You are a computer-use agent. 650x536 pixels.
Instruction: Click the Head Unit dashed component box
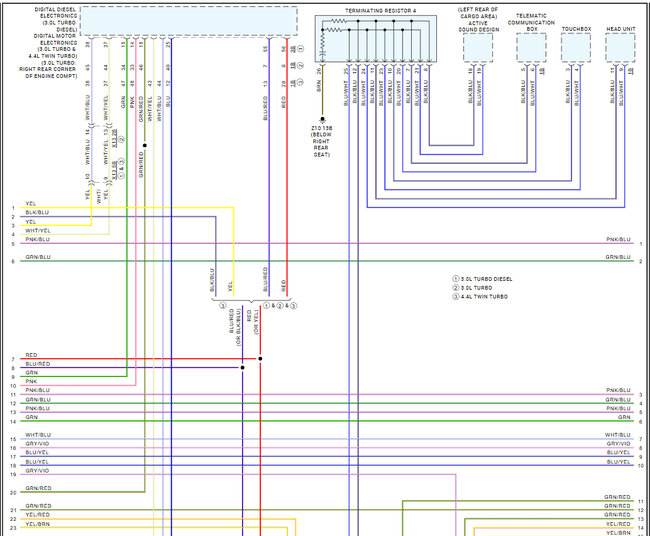[620, 48]
